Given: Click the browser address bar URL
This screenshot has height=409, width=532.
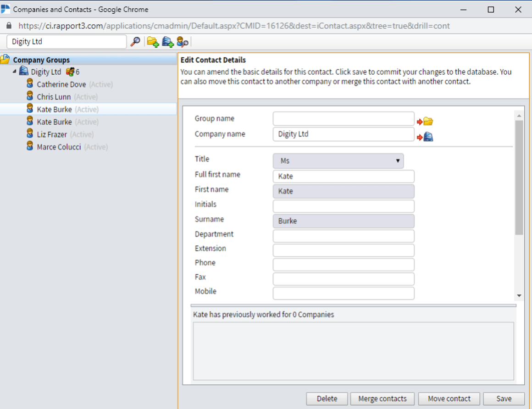Looking at the screenshot, I should click(234, 26).
